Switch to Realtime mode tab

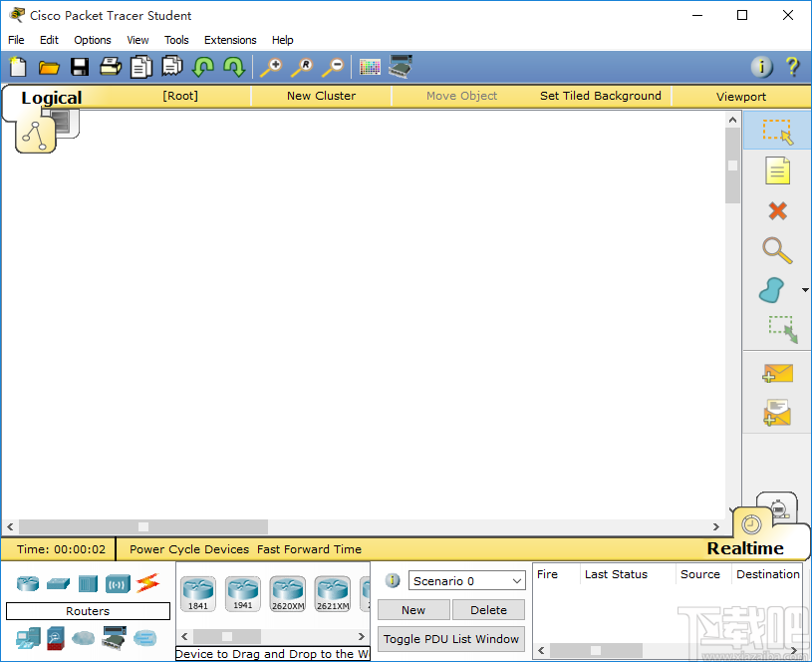(x=744, y=548)
